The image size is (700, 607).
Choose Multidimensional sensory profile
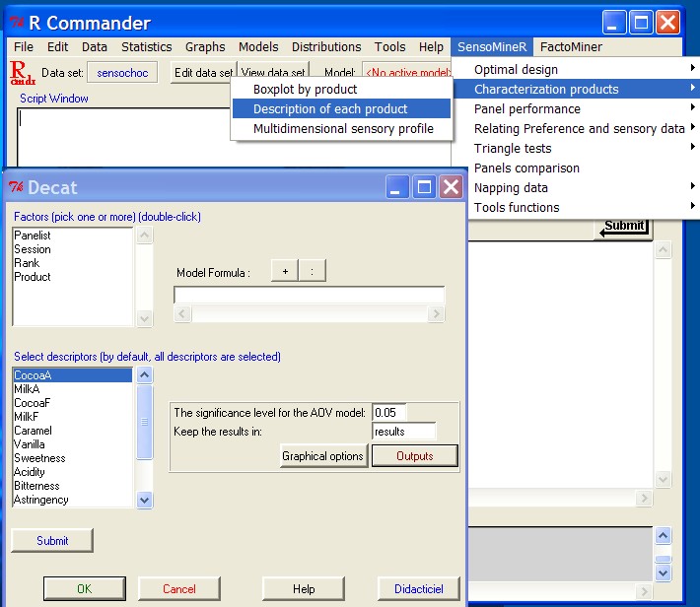click(x=341, y=128)
